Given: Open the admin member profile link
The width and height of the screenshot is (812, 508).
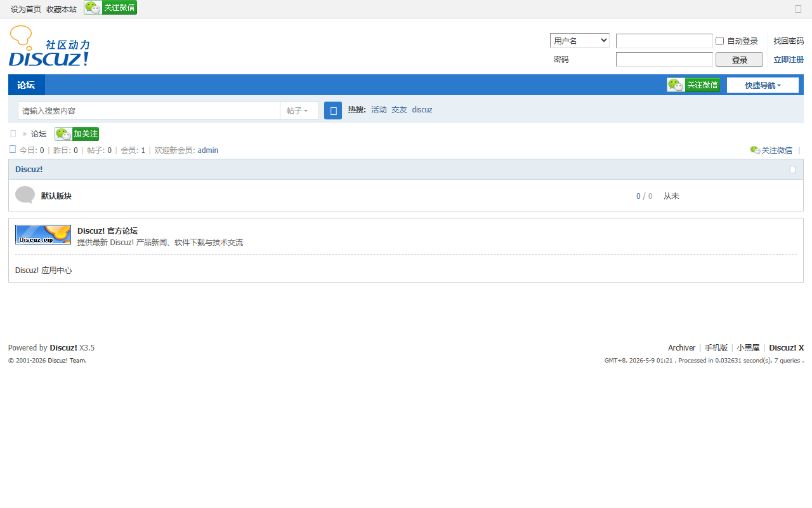Looking at the screenshot, I should pyautogui.click(x=208, y=150).
